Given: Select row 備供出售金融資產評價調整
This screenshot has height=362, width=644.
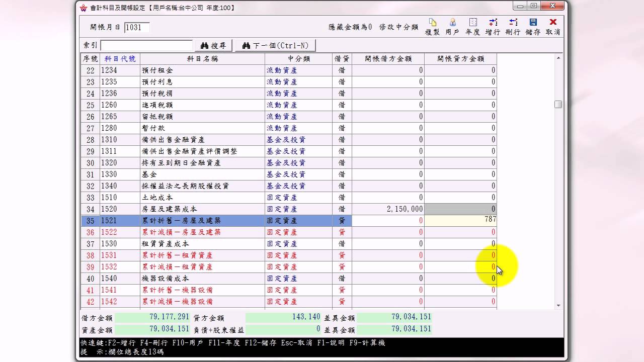Looking at the screenshot, I should pyautogui.click(x=289, y=151).
